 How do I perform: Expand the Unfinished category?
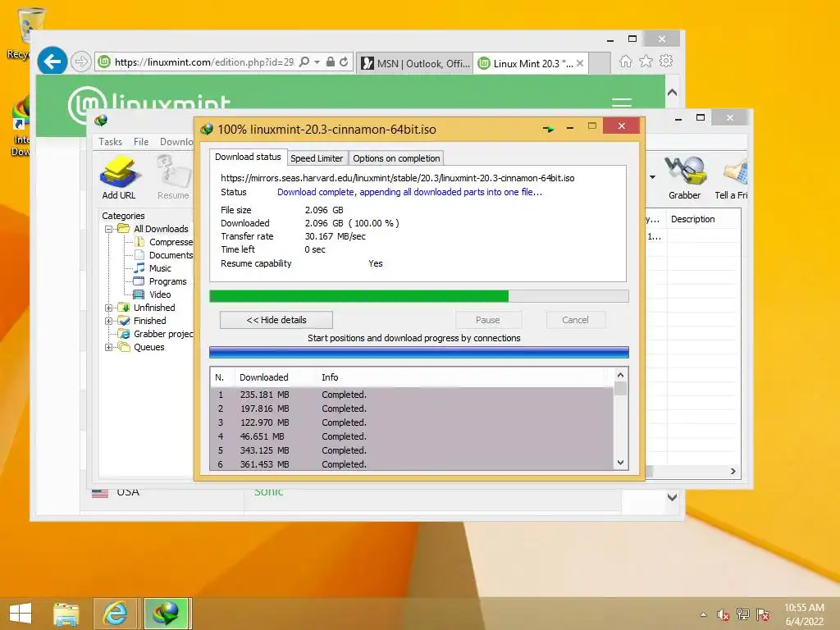(x=108, y=308)
